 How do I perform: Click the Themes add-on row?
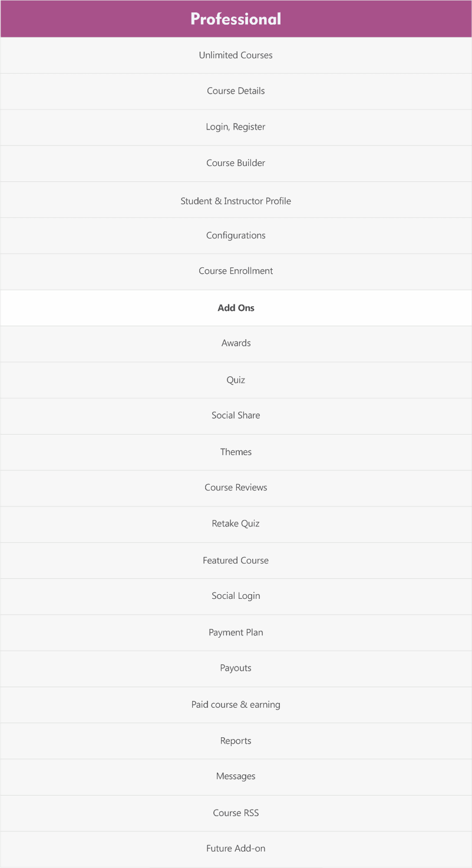click(x=236, y=452)
